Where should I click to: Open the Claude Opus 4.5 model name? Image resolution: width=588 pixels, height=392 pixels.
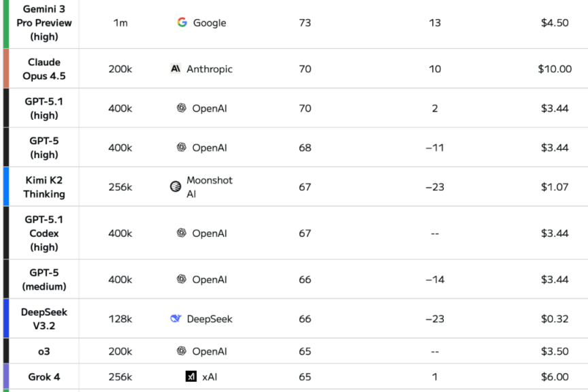click(x=44, y=69)
